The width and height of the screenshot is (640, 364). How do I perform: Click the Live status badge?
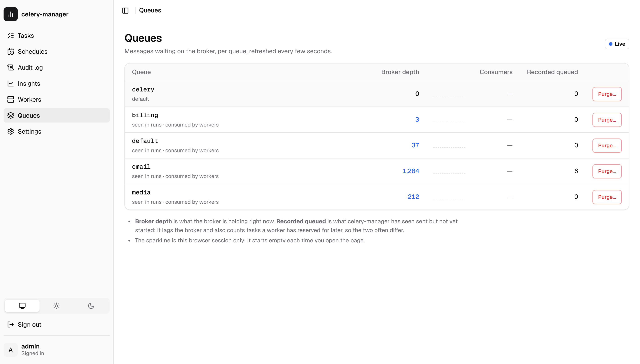(617, 44)
